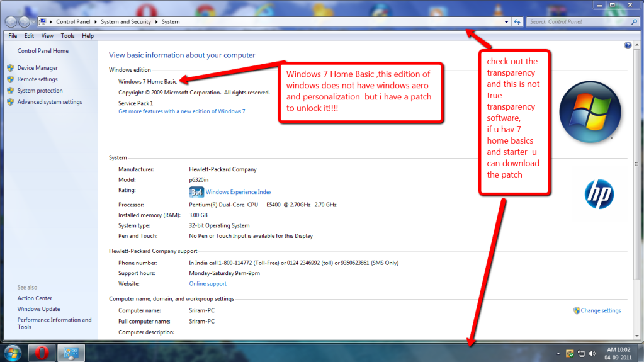
Task: Click Change settings link
Action: (601, 310)
